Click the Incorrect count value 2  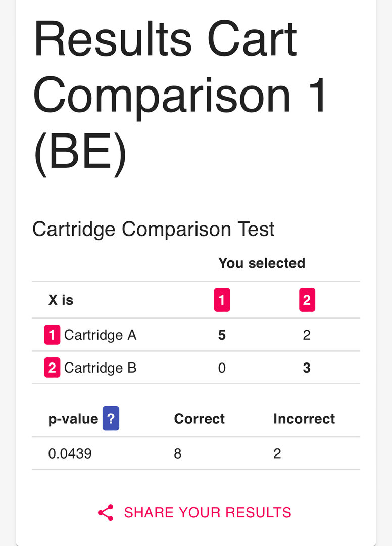[277, 453]
